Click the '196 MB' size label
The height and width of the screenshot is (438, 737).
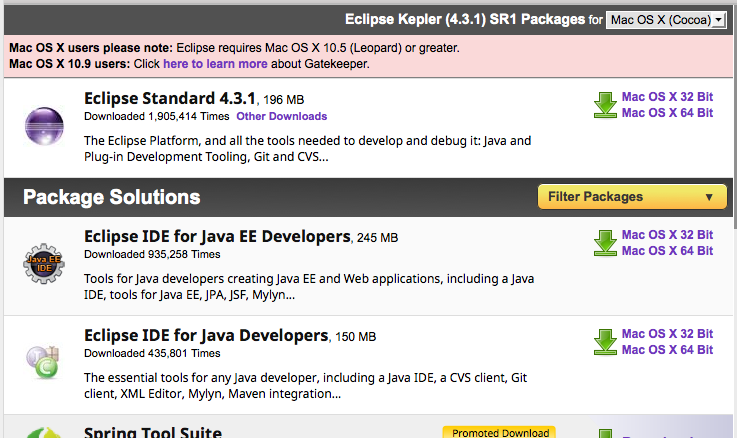(x=283, y=100)
